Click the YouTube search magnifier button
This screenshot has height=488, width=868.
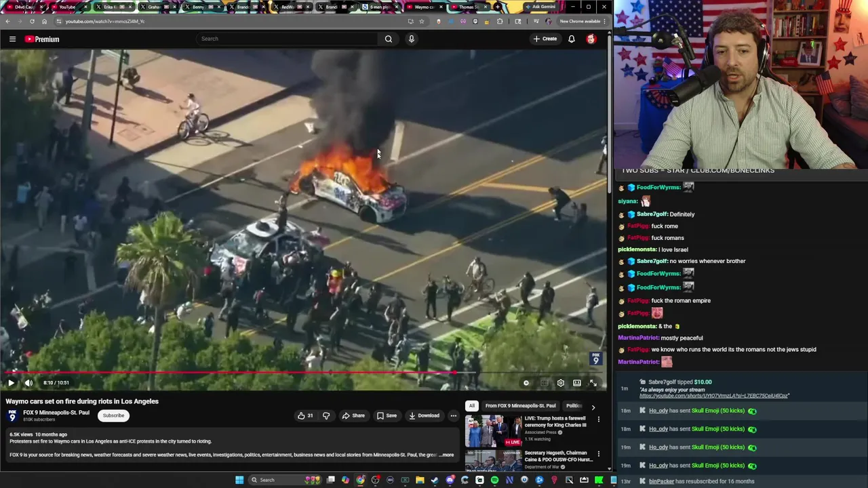[389, 39]
